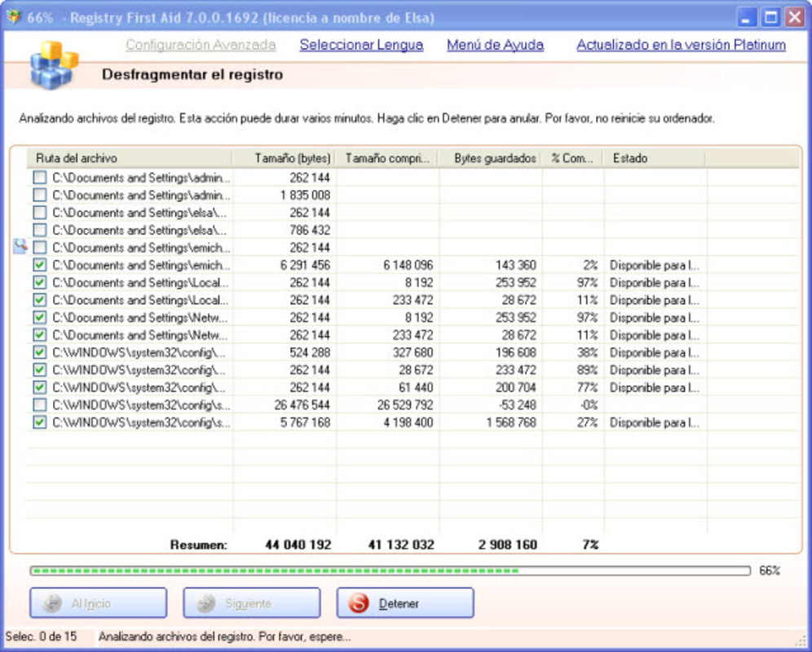Screen dimensions: 812x652
Task: Click the summary 7% value
Action: point(590,544)
